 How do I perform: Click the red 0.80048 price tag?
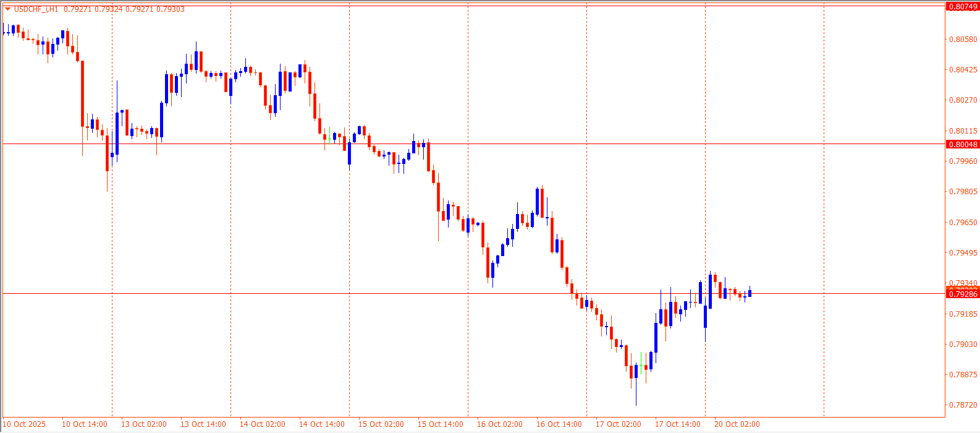(963, 144)
